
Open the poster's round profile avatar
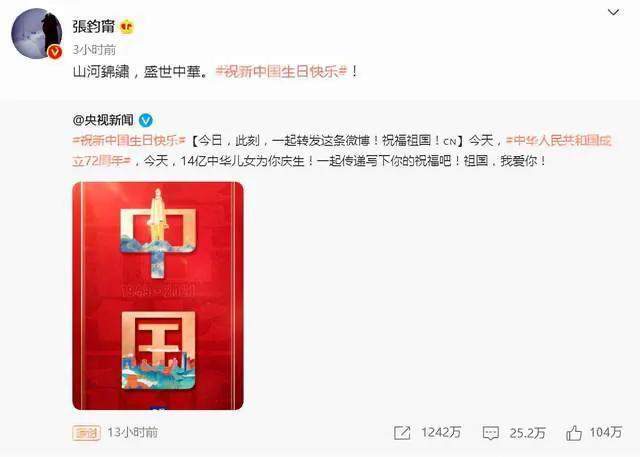(x=37, y=34)
